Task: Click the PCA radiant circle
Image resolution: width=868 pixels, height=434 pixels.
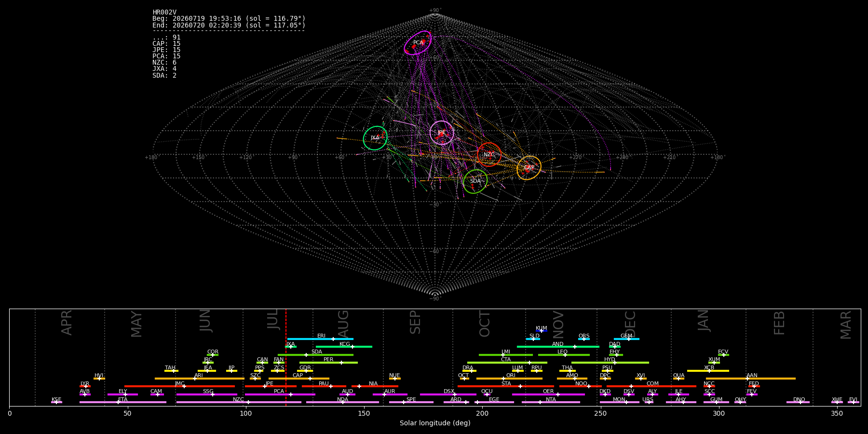Action: pos(418,42)
